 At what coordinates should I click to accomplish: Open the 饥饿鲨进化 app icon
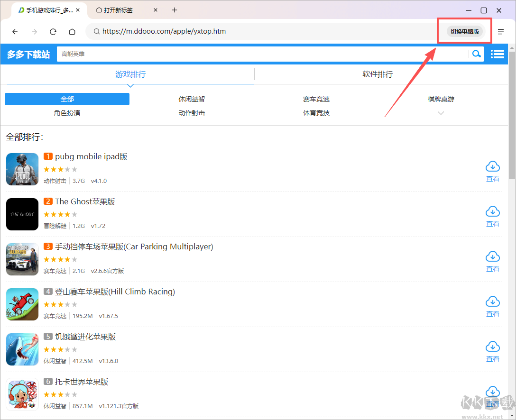pyautogui.click(x=22, y=349)
